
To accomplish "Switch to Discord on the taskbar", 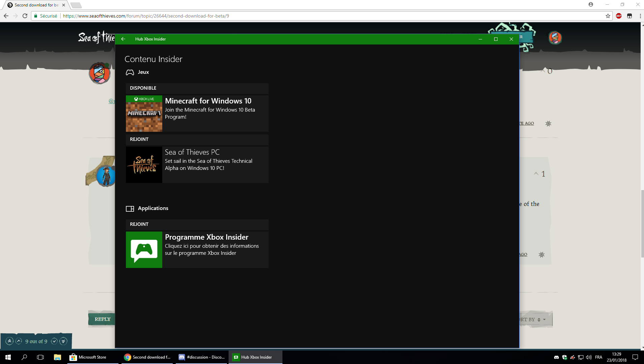I will coord(202,357).
